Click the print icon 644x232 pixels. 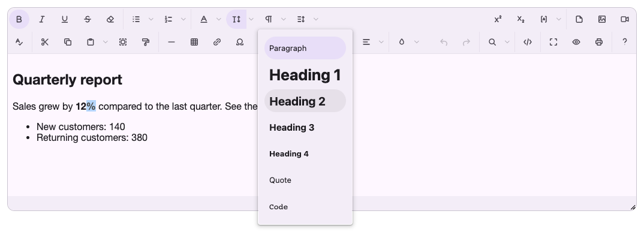[599, 42]
